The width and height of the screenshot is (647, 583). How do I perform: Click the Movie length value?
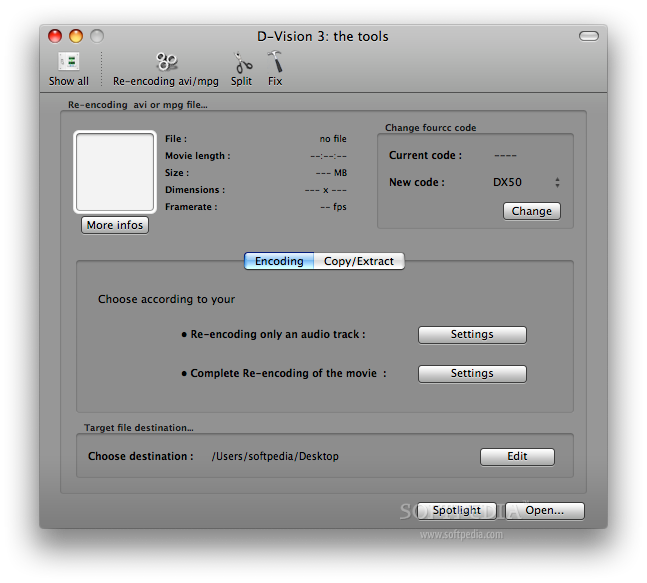[328, 156]
